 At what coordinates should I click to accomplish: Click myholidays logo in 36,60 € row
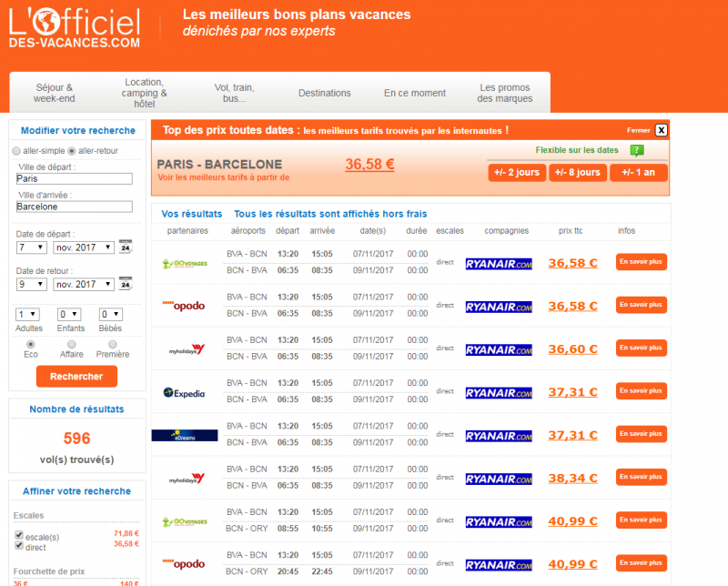click(187, 349)
